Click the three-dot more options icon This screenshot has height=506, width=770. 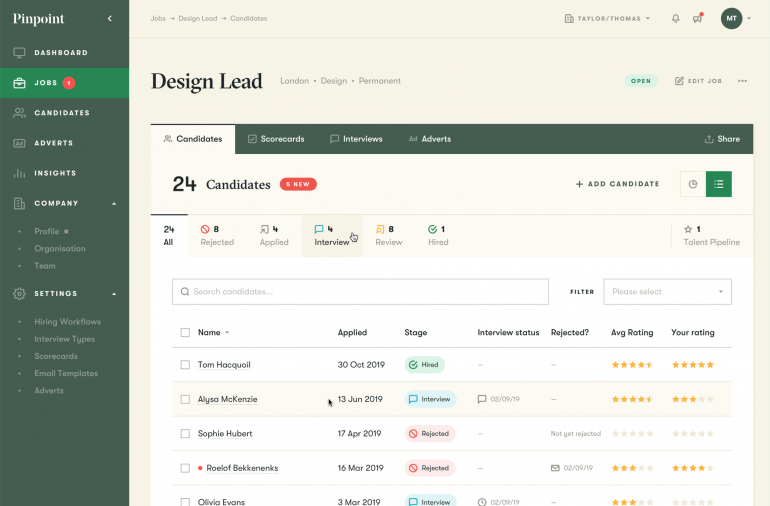tap(742, 81)
